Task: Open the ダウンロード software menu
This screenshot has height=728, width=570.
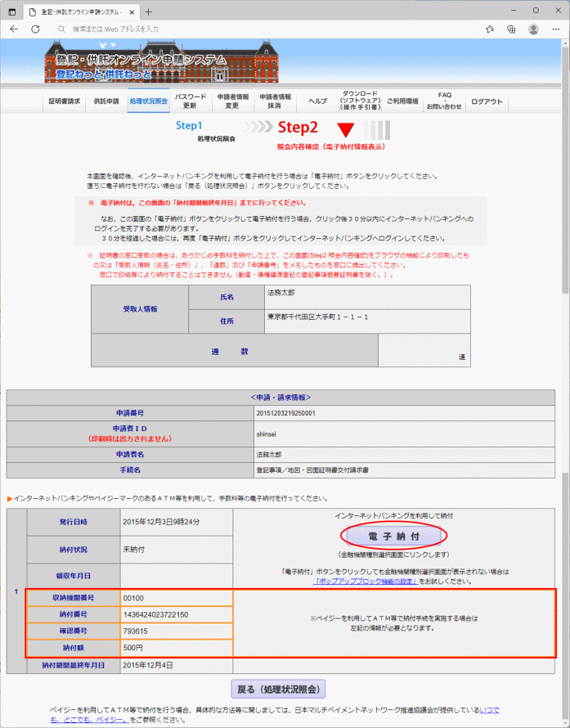Action: (x=360, y=101)
